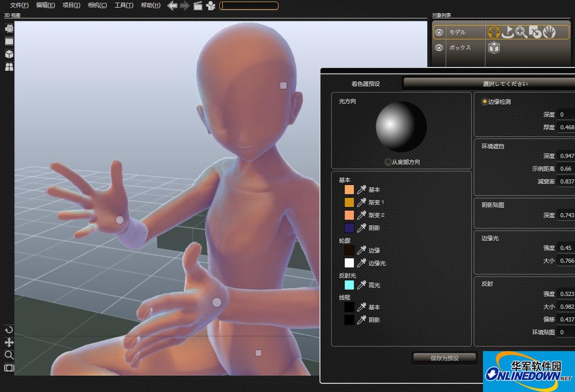The image size is (575, 392).
Task: Click the rotate view icon at bottom left
Action: click(9, 330)
